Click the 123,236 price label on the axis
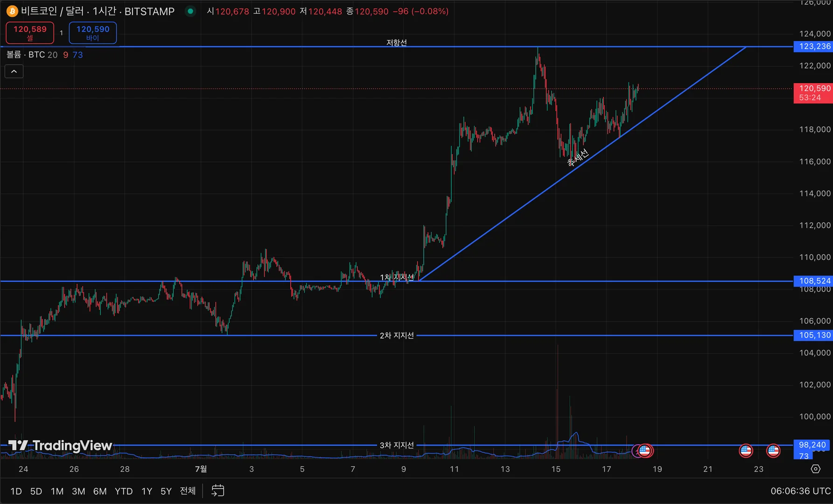 click(x=813, y=46)
